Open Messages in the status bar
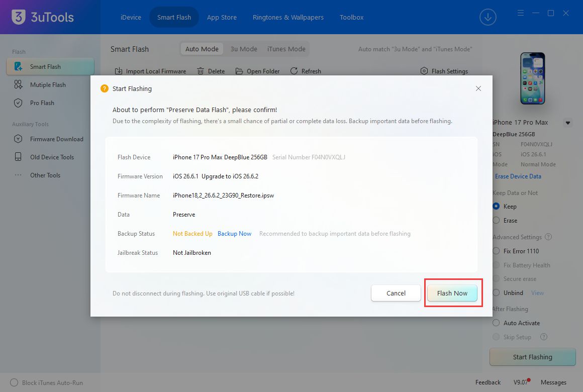This screenshot has height=392, width=583. (x=553, y=382)
